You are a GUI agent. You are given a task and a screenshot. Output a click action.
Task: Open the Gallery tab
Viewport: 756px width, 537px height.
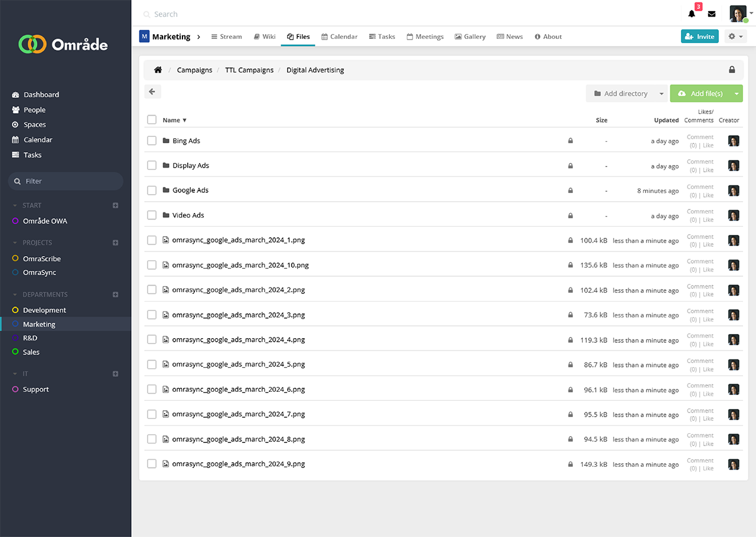(x=470, y=37)
